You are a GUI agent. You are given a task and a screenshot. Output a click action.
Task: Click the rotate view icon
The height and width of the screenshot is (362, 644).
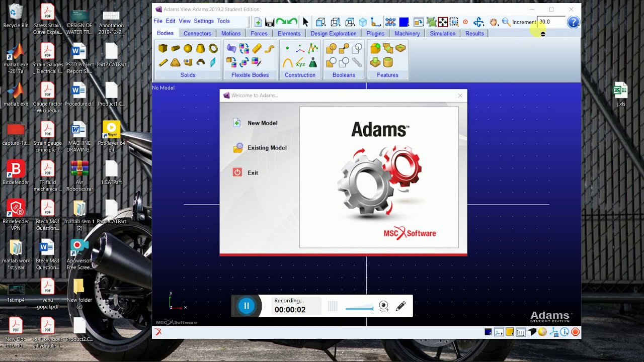coord(478,22)
